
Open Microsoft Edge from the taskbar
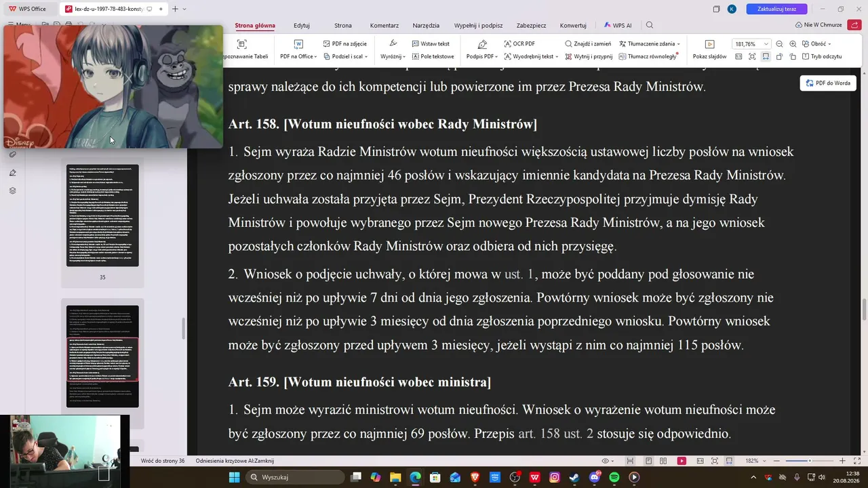click(415, 477)
